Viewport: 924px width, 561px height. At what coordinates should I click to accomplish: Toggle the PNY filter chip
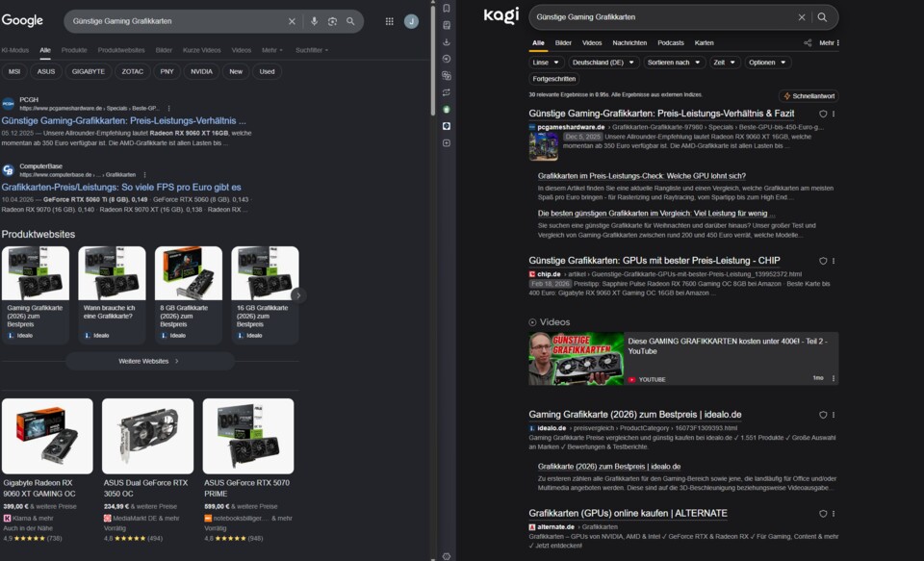point(167,71)
